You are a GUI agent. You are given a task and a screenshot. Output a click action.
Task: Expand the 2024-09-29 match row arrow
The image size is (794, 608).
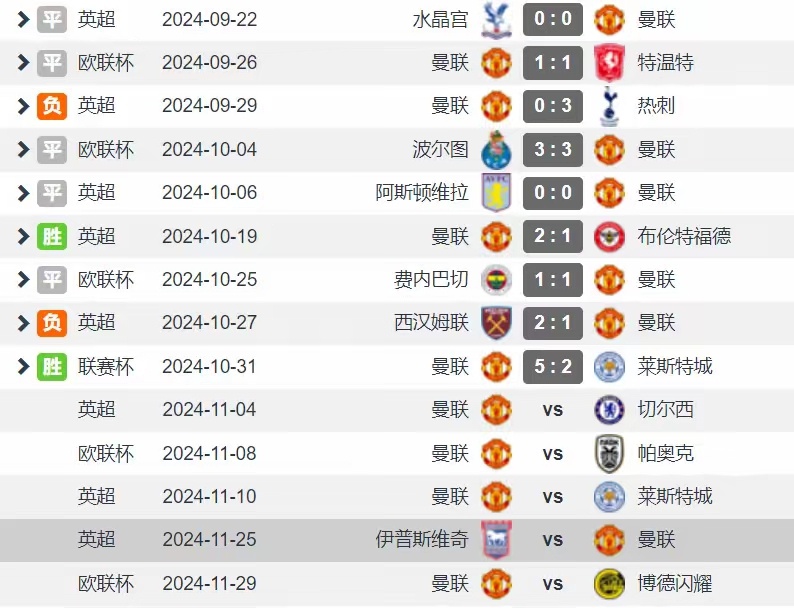(23, 106)
